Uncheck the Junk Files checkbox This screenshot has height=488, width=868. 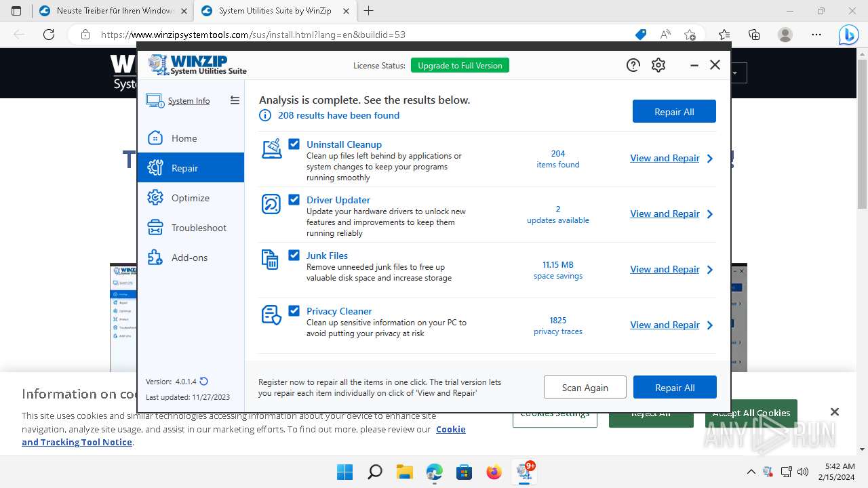tap(294, 255)
